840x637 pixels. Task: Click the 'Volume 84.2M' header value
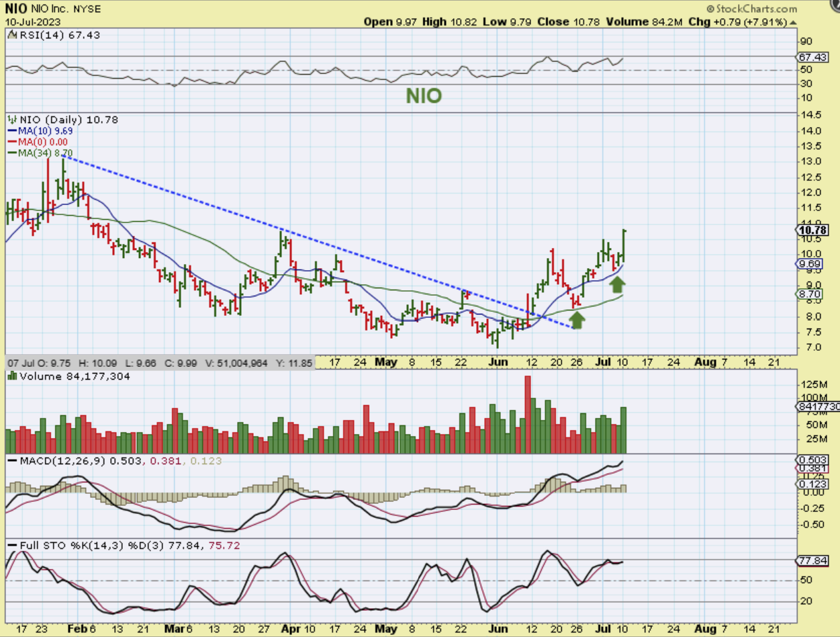(x=643, y=22)
